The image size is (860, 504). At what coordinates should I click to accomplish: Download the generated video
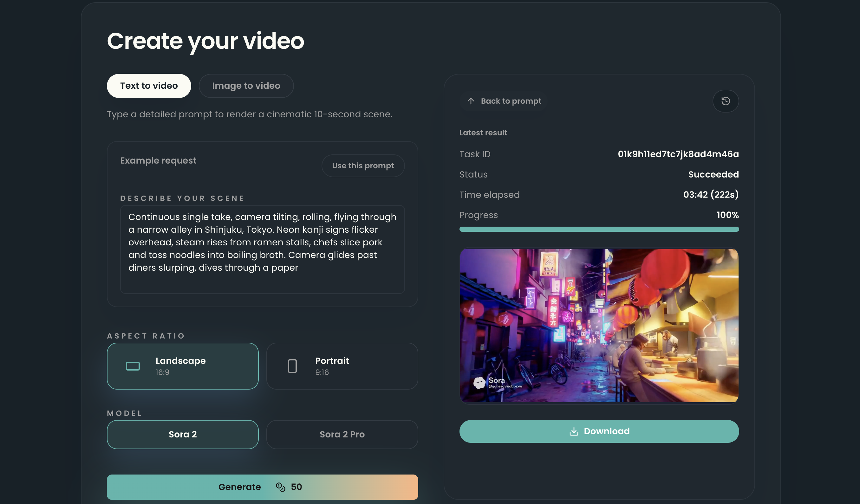pos(599,431)
